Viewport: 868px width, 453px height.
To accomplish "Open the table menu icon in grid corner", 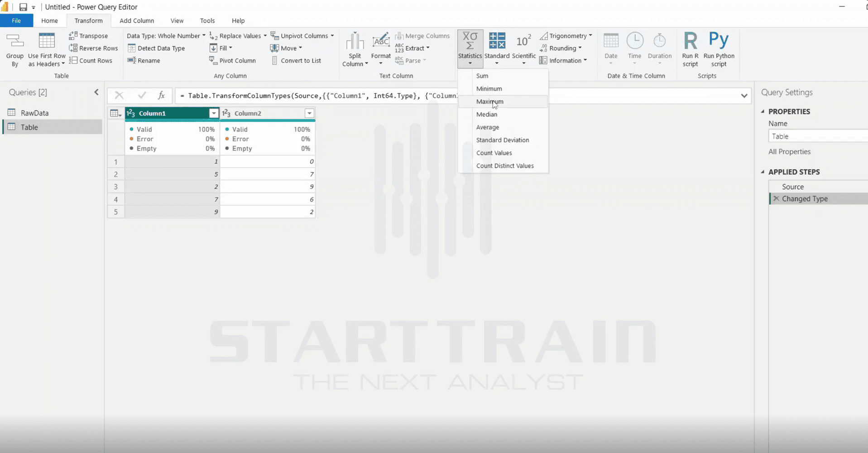I will point(116,113).
